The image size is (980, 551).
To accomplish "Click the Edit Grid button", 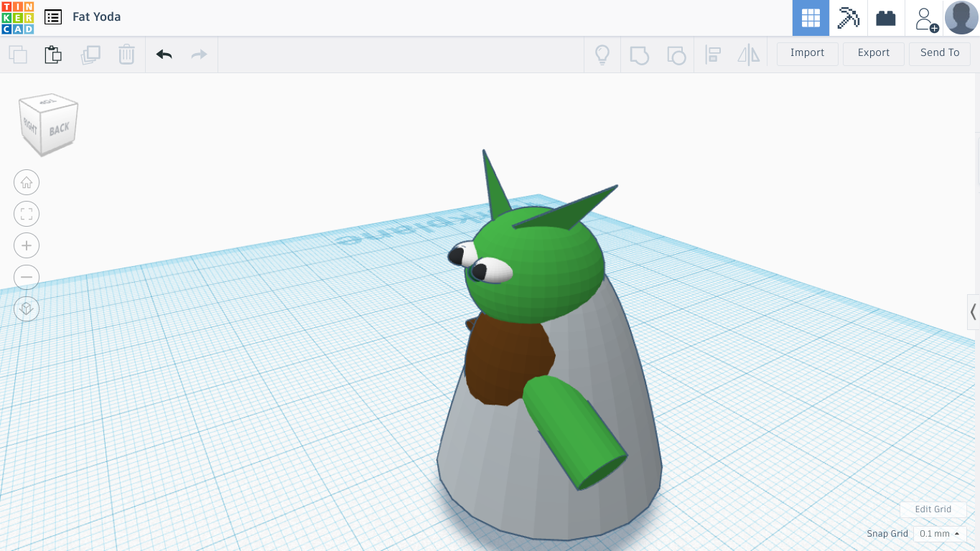I will click(933, 509).
